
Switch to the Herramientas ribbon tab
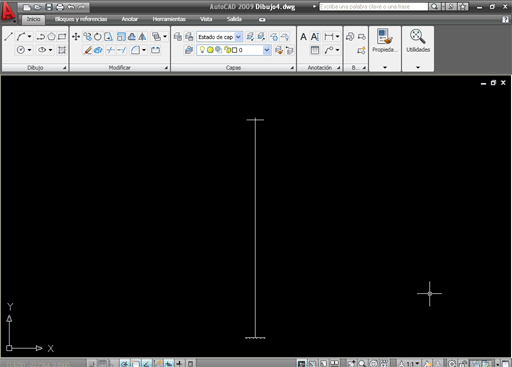click(x=169, y=19)
